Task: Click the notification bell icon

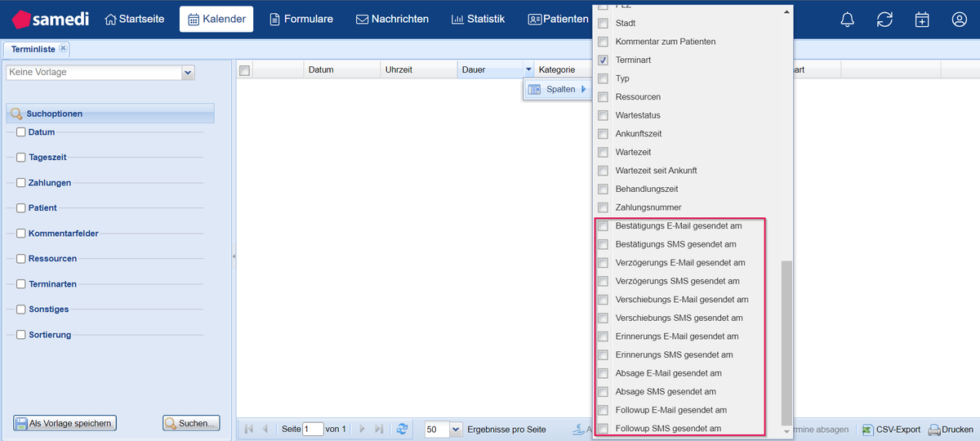Action: click(x=848, y=20)
